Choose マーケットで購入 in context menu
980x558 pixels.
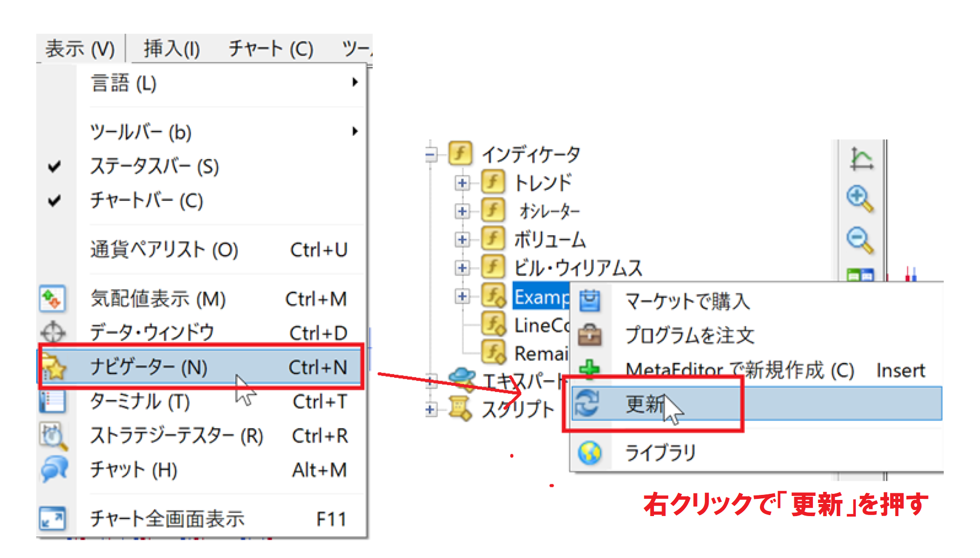(687, 301)
